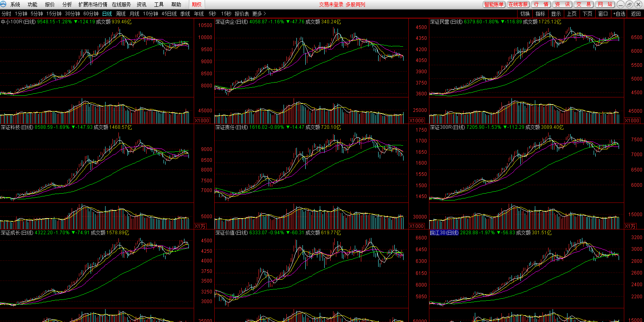
Task: Click the 深证央企 chart panel title
Action: point(232,22)
